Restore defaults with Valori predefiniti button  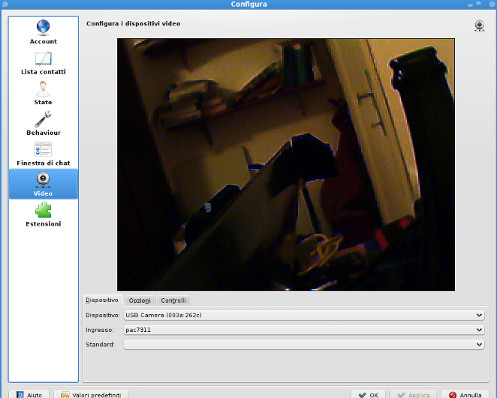(91, 395)
